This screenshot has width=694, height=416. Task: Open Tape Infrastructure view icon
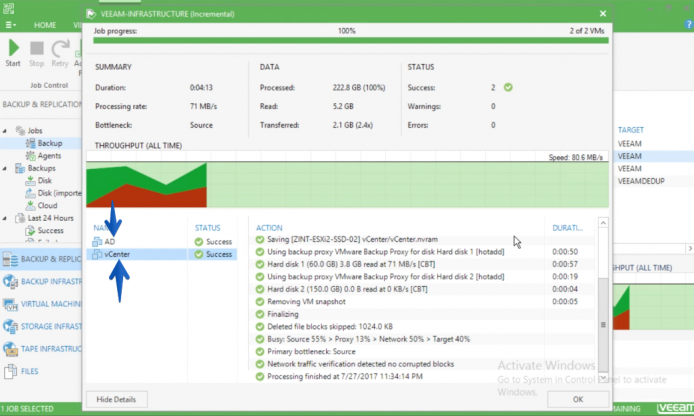pos(11,349)
